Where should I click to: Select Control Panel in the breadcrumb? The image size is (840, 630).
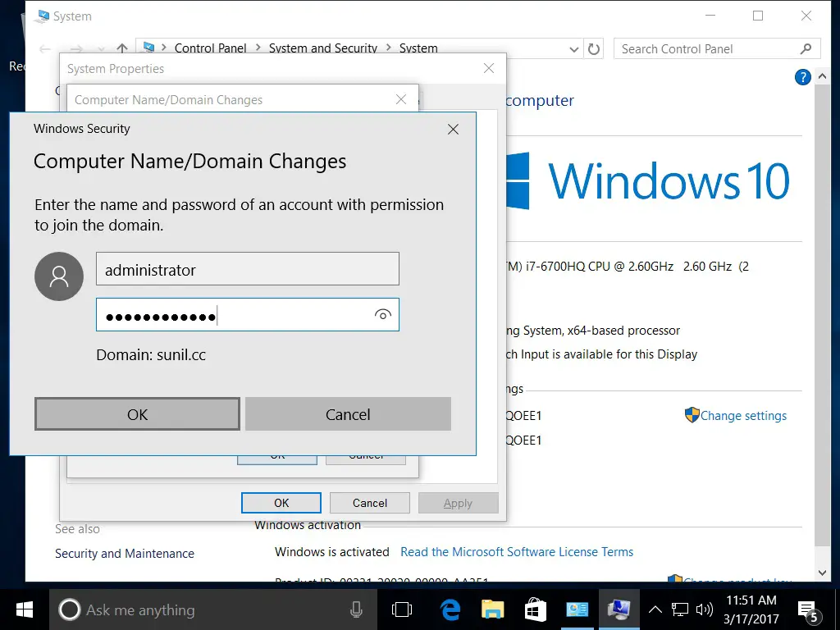click(211, 48)
